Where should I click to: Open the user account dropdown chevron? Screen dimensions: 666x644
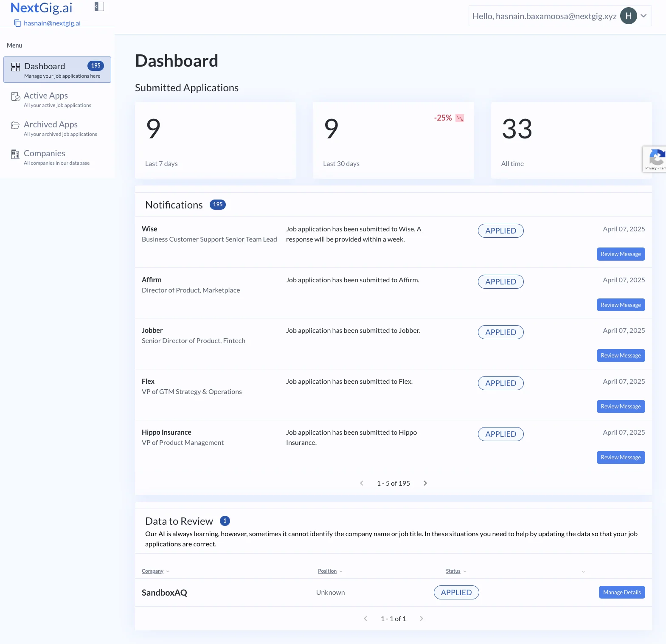pos(644,16)
